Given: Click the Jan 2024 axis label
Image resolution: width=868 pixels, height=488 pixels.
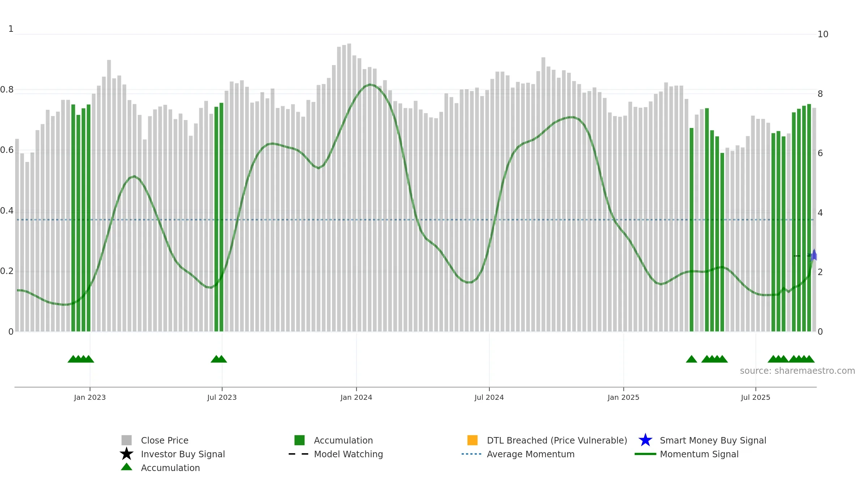Looking at the screenshot, I should coord(356,398).
